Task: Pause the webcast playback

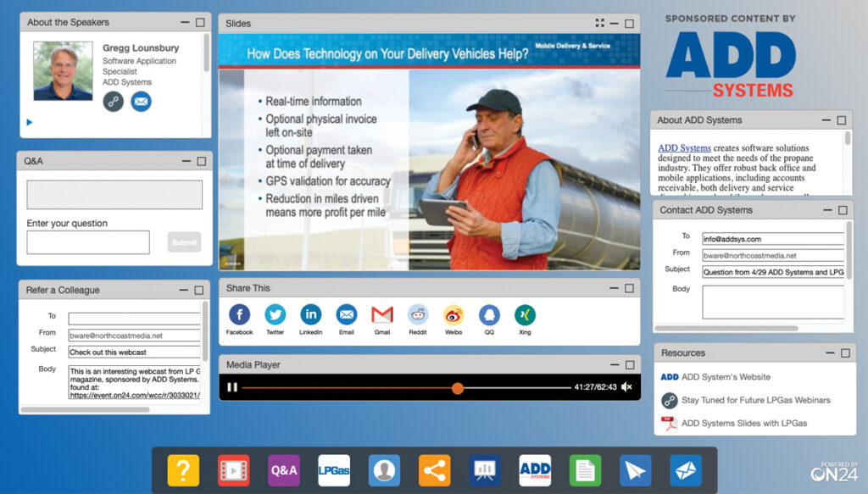Action: click(x=232, y=387)
